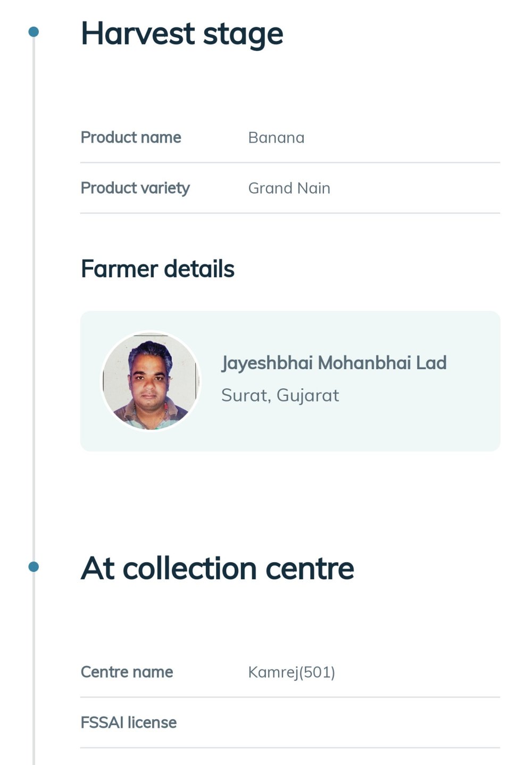
Task: Click the Harvest stage timeline dot
Action: [34, 32]
